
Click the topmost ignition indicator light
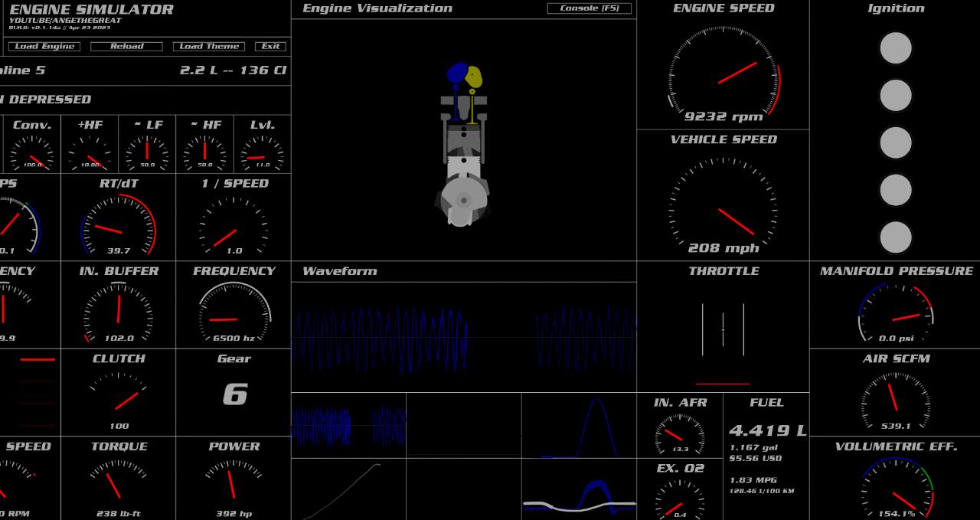tap(895, 48)
